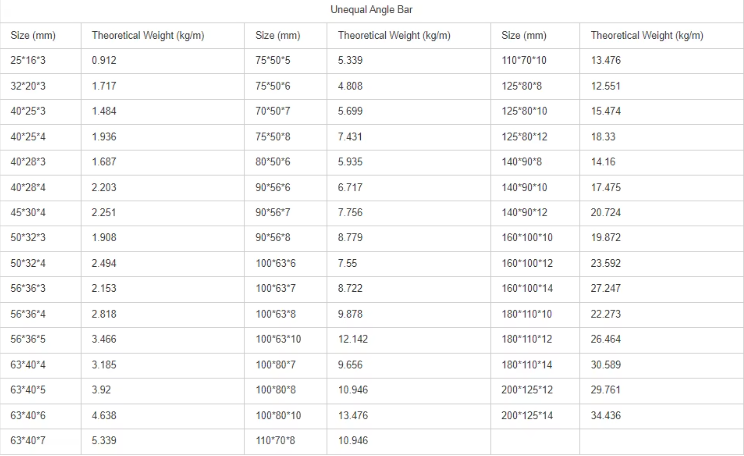
Task: Click the 110*70*10 size entry
Action: [524, 60]
